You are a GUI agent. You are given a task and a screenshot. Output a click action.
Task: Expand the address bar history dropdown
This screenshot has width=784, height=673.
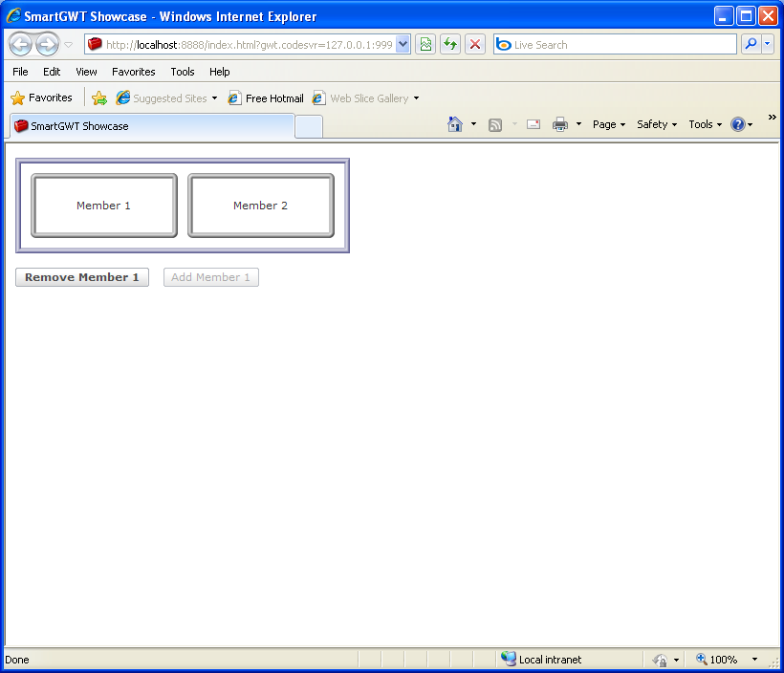[x=403, y=45]
